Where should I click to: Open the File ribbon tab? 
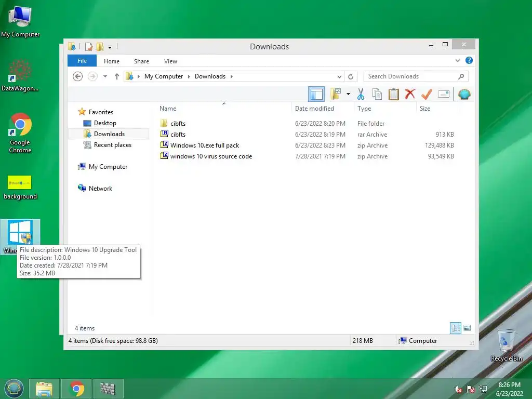pos(82,61)
